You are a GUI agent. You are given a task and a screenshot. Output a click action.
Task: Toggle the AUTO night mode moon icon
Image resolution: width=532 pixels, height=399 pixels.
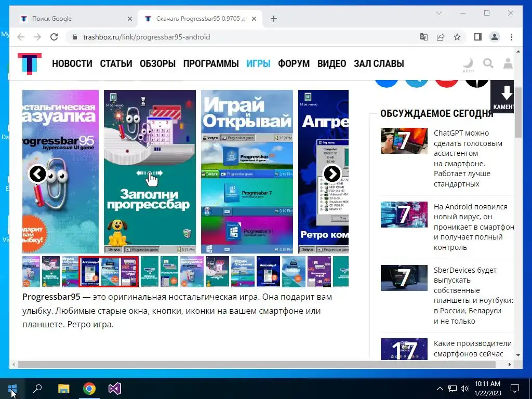[x=468, y=64]
